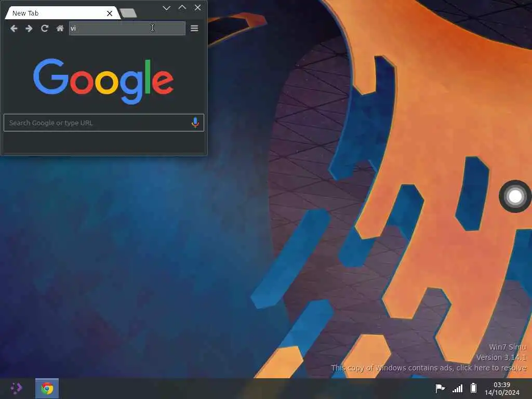The height and width of the screenshot is (399, 532).
Task: Minimize the browser window with the down chevron
Action: (x=166, y=8)
